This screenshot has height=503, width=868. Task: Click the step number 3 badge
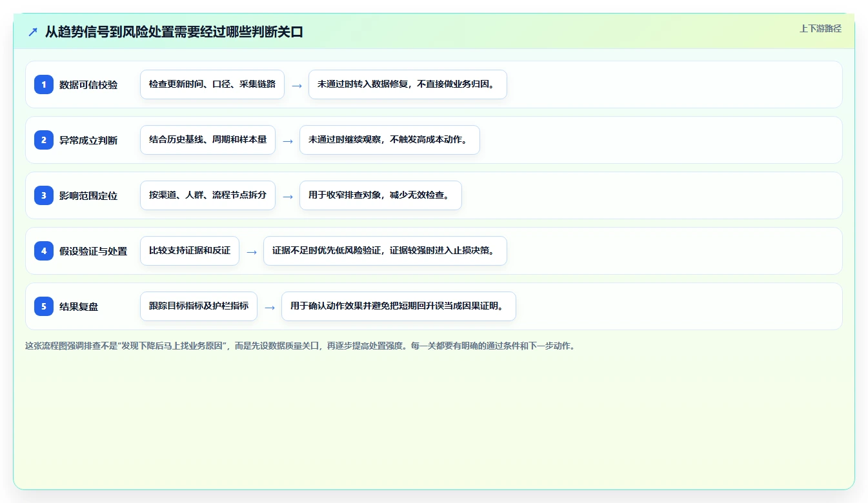pos(44,195)
